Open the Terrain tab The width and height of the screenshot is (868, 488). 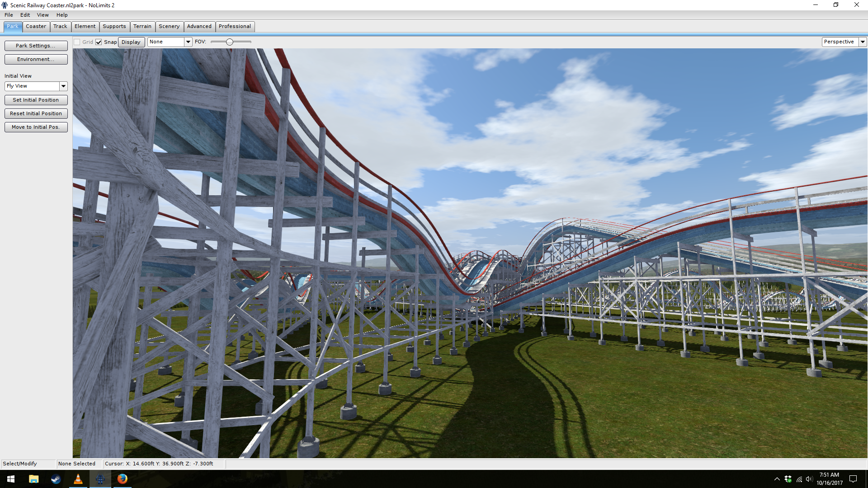pos(142,26)
